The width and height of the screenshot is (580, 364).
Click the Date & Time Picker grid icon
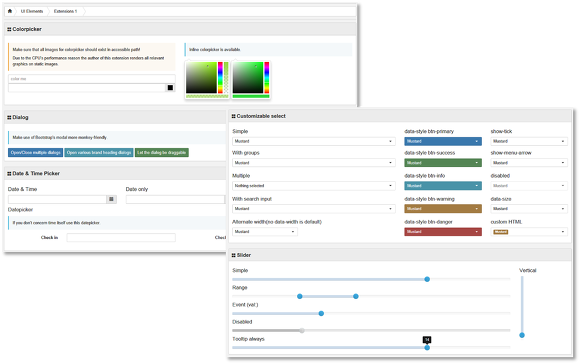(9, 173)
